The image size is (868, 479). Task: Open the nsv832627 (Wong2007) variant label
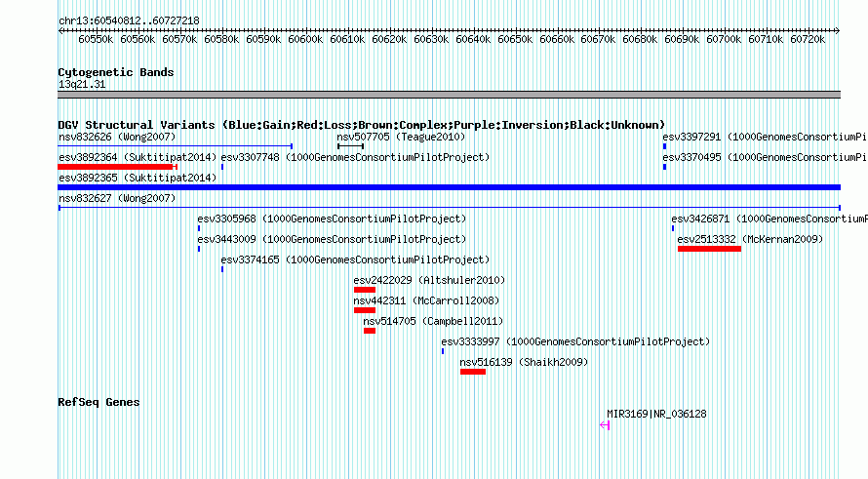pos(117,198)
